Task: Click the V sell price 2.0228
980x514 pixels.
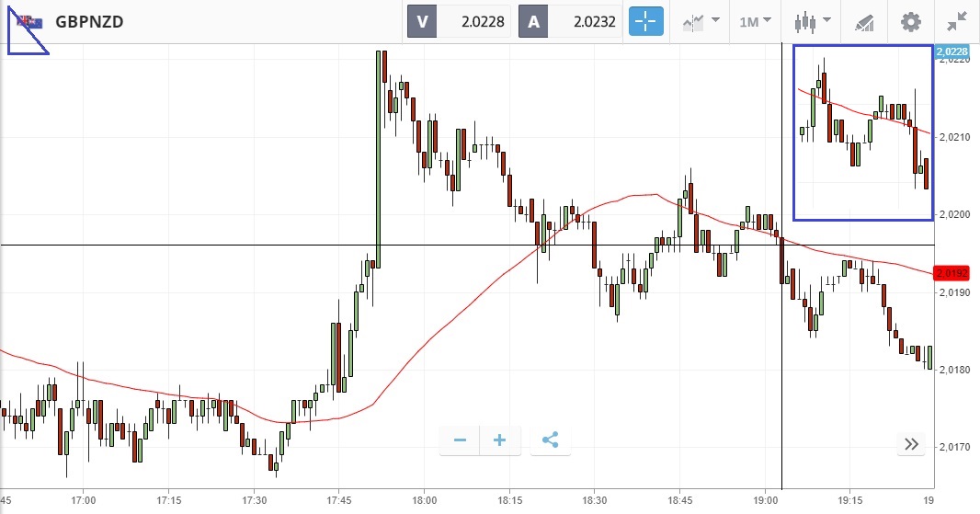Action: (x=459, y=22)
